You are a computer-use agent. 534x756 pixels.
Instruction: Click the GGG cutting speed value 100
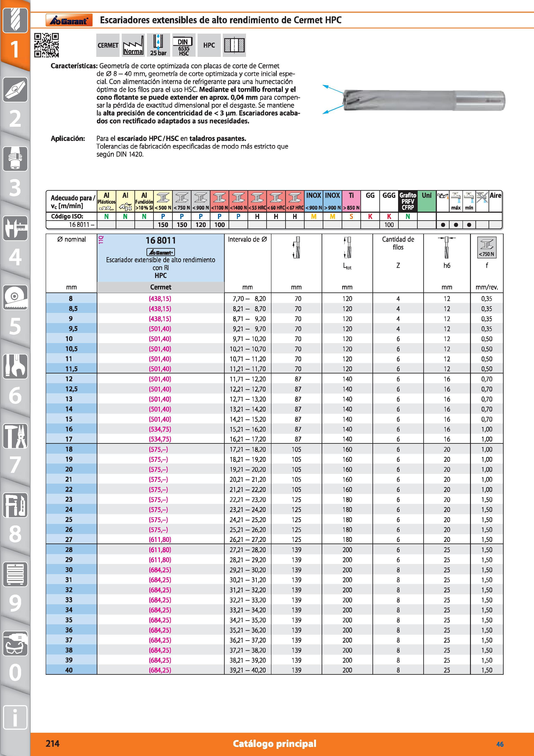click(x=389, y=225)
